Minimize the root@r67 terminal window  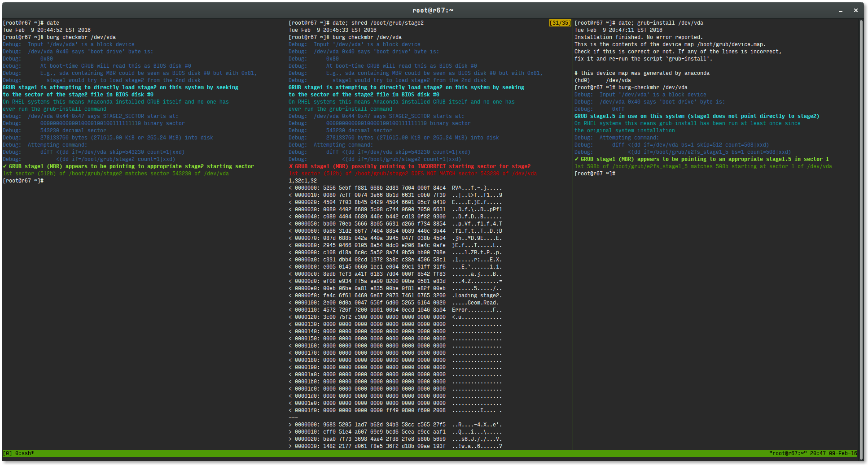(x=841, y=10)
